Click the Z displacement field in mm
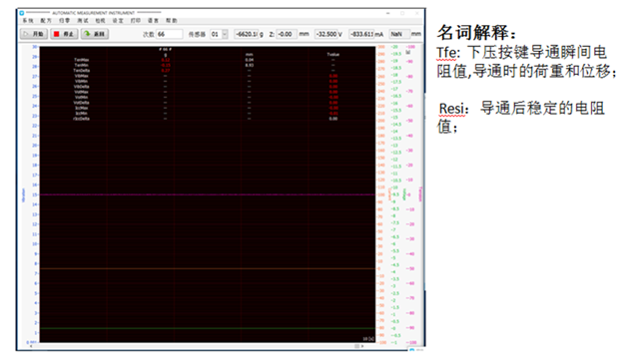 287,34
